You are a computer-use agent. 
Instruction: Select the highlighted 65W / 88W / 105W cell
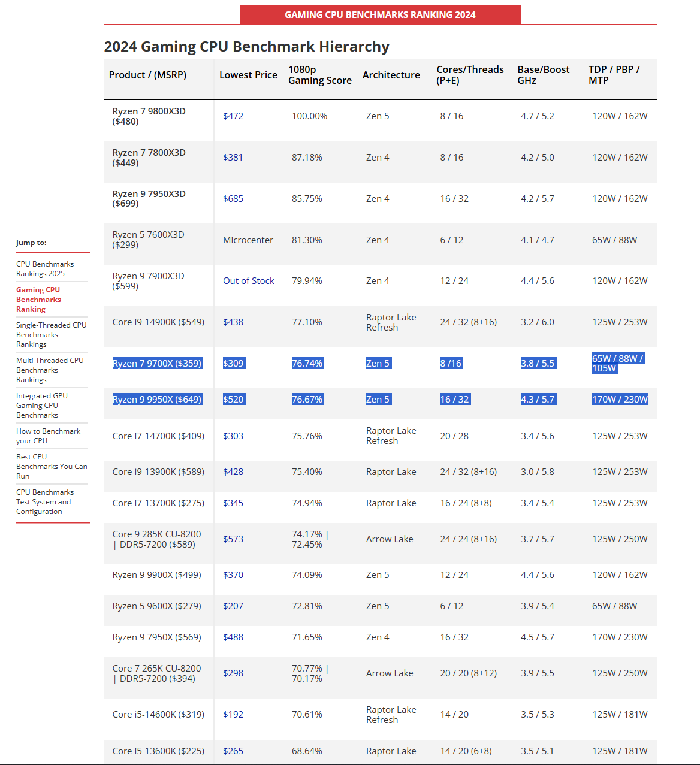click(x=618, y=363)
